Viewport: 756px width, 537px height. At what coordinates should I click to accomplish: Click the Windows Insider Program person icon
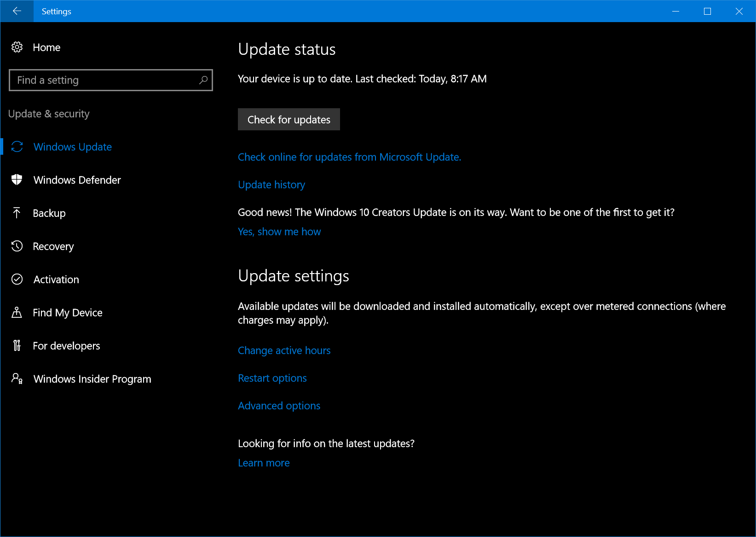pos(17,379)
